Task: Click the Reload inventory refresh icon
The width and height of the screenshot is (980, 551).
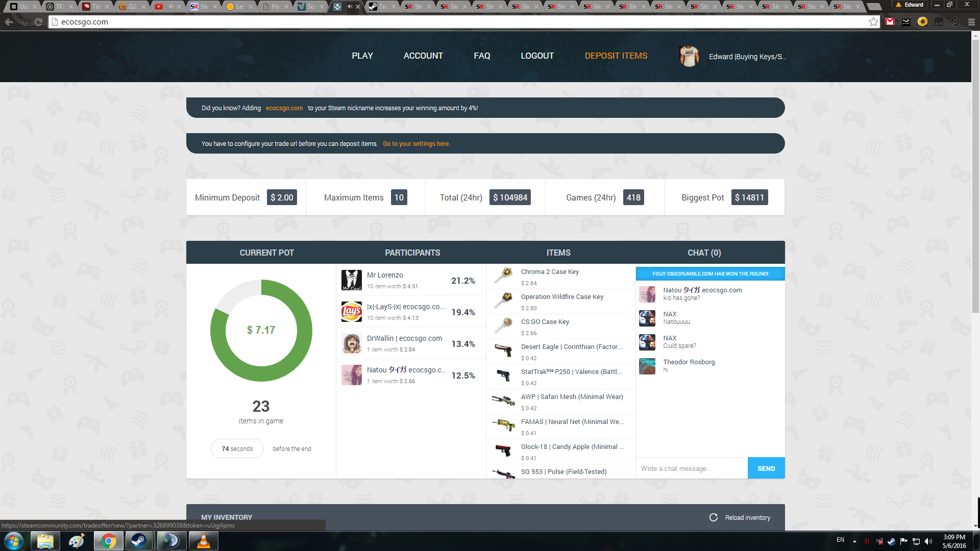Action: [714, 517]
